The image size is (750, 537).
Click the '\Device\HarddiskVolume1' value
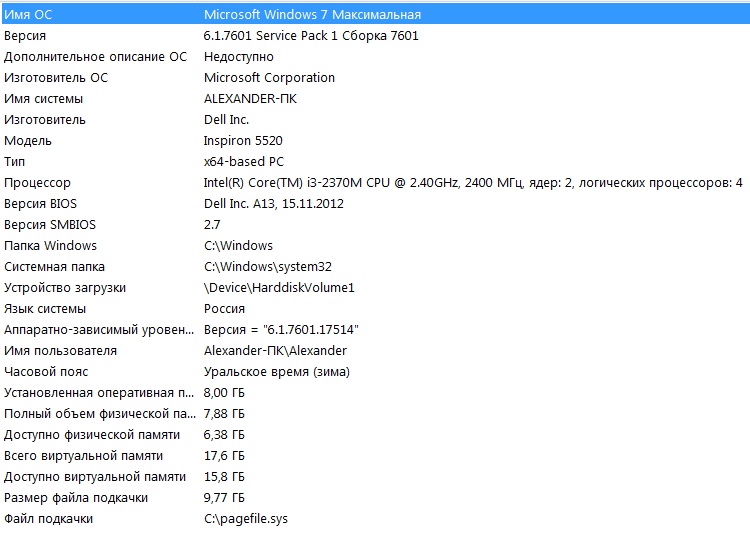[279, 288]
